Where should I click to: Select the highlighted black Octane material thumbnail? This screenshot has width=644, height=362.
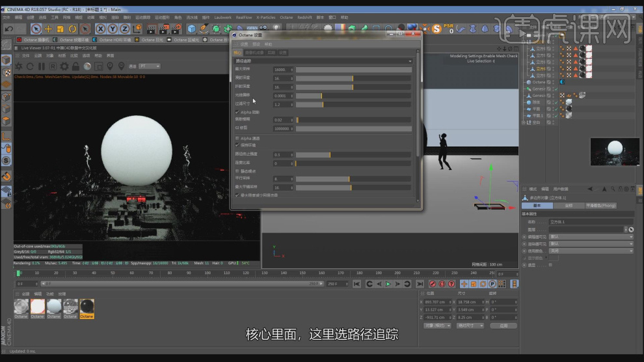87,307
